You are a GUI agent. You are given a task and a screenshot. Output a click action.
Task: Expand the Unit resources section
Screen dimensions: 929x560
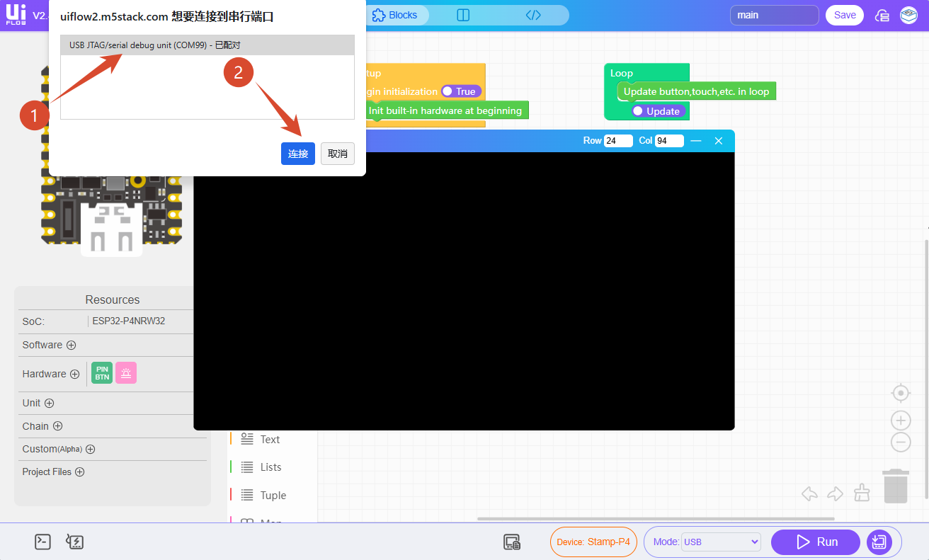pos(50,403)
